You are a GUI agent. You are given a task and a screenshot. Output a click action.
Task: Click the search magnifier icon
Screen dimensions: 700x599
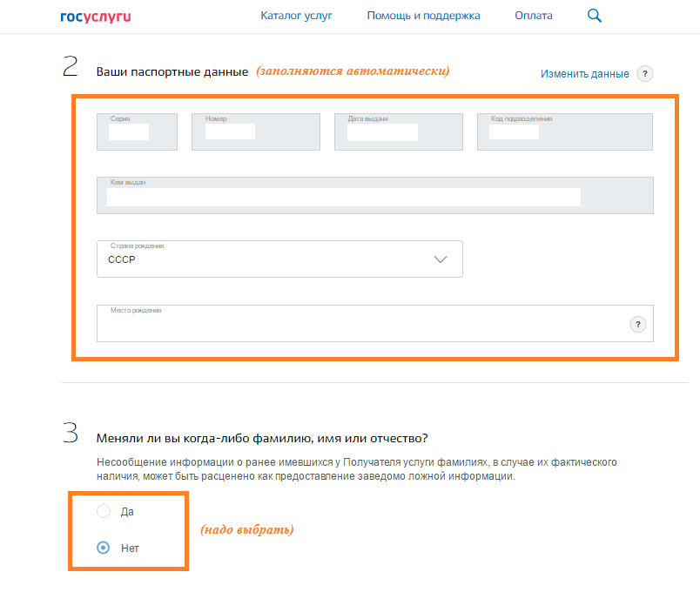[594, 16]
